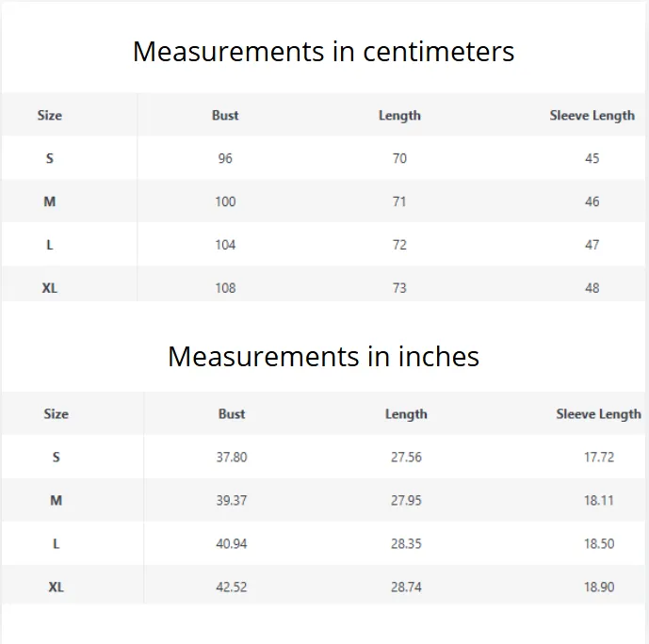The height and width of the screenshot is (644, 649).
Task: Click the 17.72 sleeve length for S
Action: click(599, 457)
